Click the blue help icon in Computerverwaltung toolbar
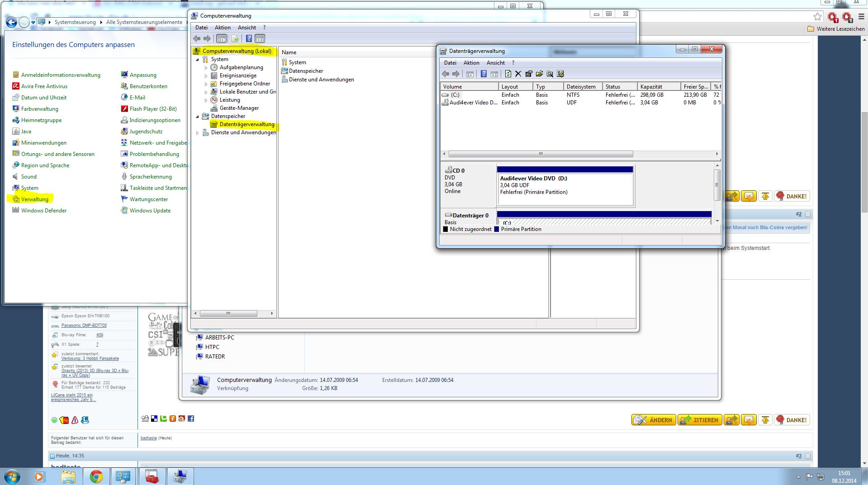868x485 pixels. pos(249,39)
